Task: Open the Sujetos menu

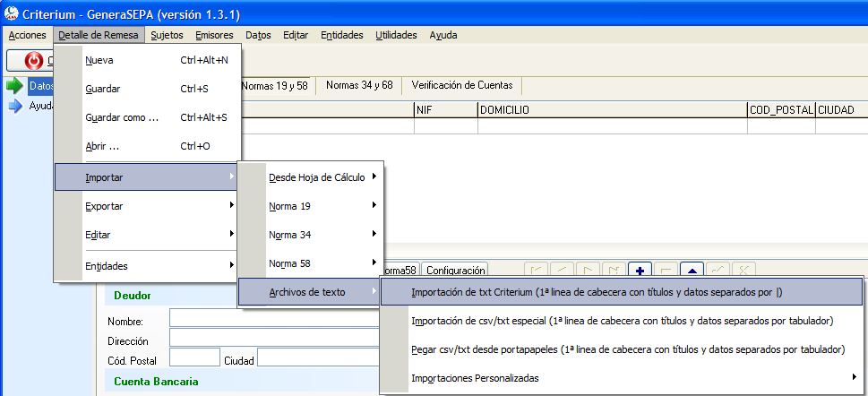Action: pyautogui.click(x=168, y=35)
